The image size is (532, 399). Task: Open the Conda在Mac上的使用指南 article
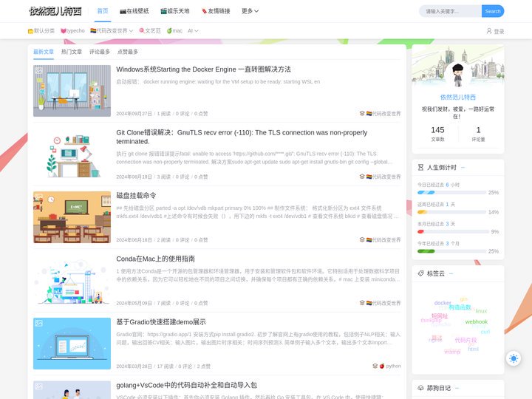(x=155, y=259)
